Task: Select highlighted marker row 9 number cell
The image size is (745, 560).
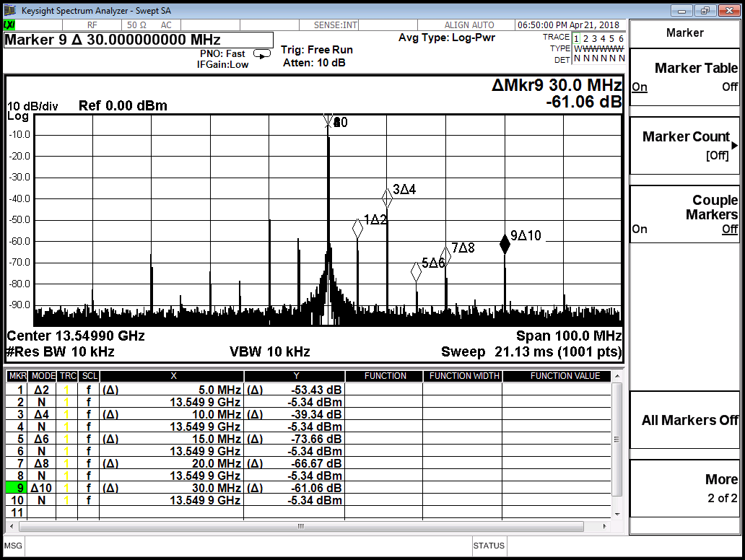Action: coord(17,488)
